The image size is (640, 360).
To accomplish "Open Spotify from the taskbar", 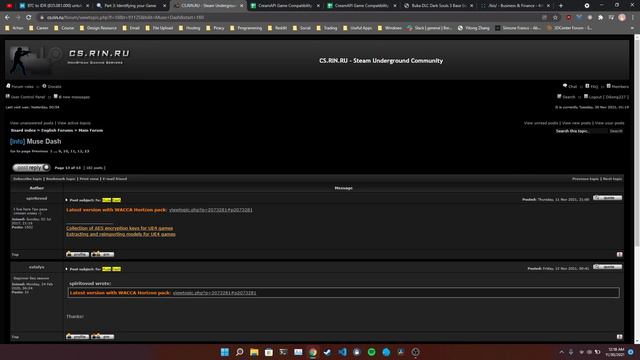I will click(371, 352).
